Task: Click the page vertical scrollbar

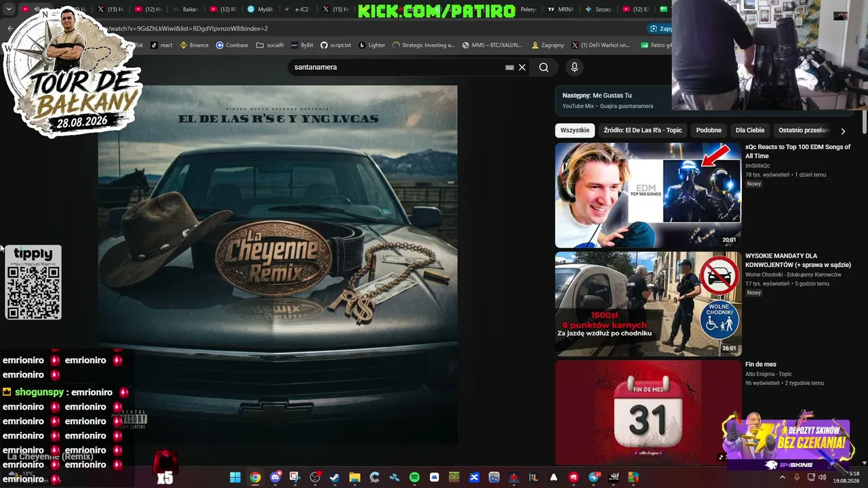Action: tap(865, 122)
